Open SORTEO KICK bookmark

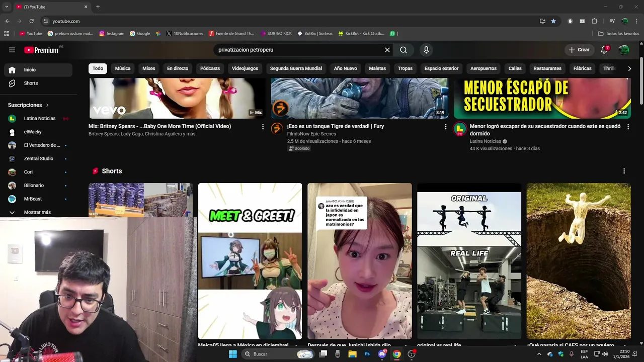click(276, 34)
